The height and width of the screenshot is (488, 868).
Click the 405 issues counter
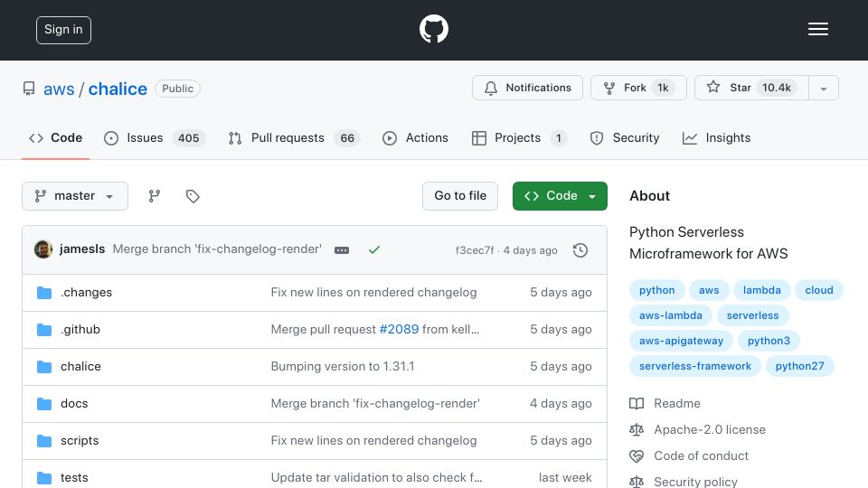pos(188,137)
